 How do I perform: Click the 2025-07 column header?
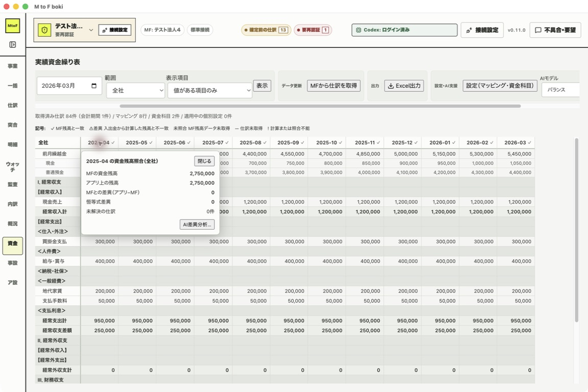pos(213,142)
